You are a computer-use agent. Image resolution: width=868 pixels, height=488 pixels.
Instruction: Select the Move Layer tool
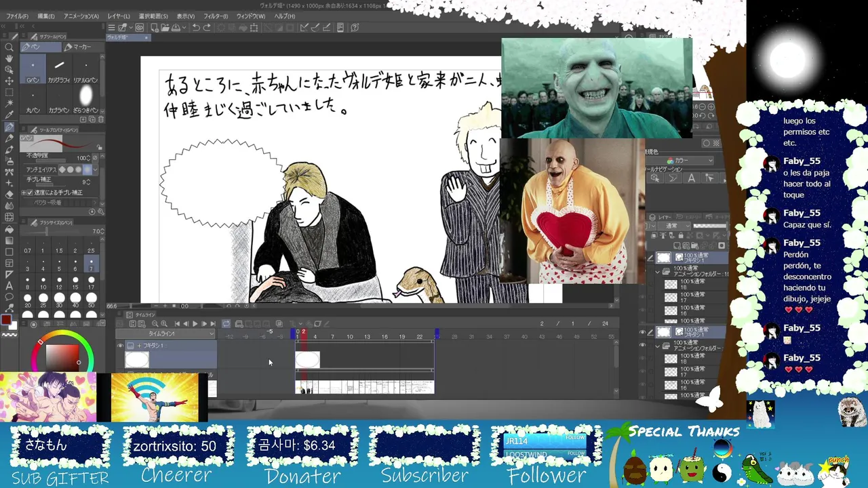(9, 81)
